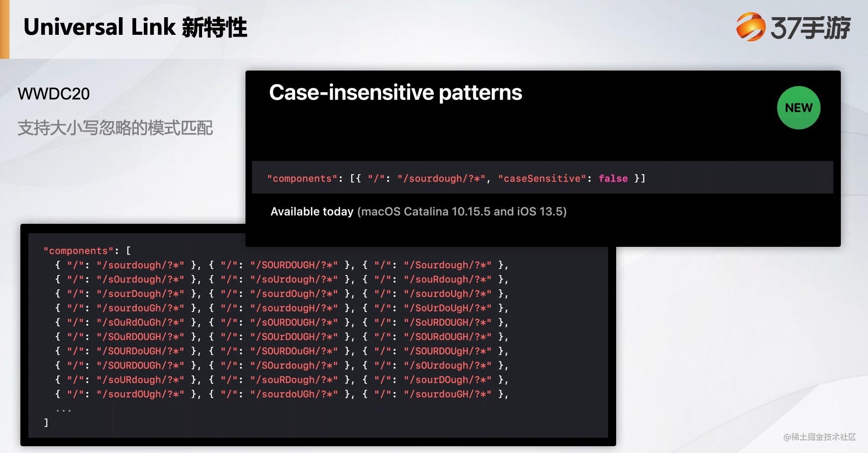Click macOS Catalina 10.15.5 and iOS 13.5 text
Viewport: 868px width, 453px height.
pyautogui.click(x=462, y=212)
